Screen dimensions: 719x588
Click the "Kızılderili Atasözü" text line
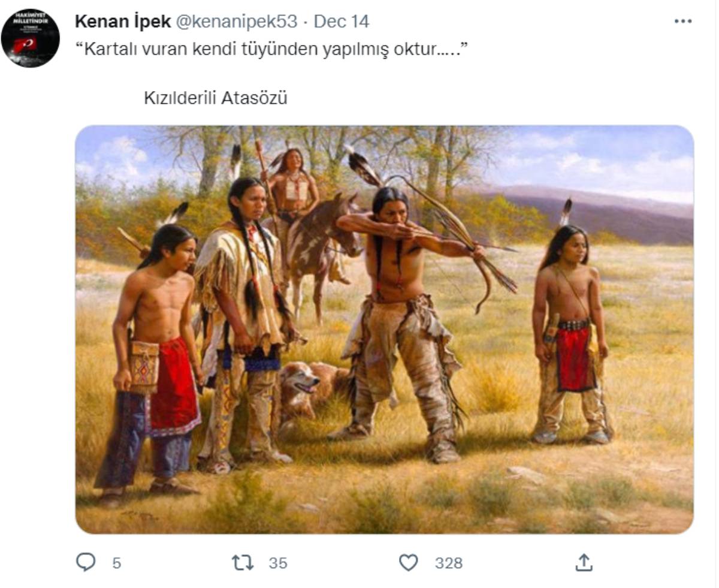[216, 98]
